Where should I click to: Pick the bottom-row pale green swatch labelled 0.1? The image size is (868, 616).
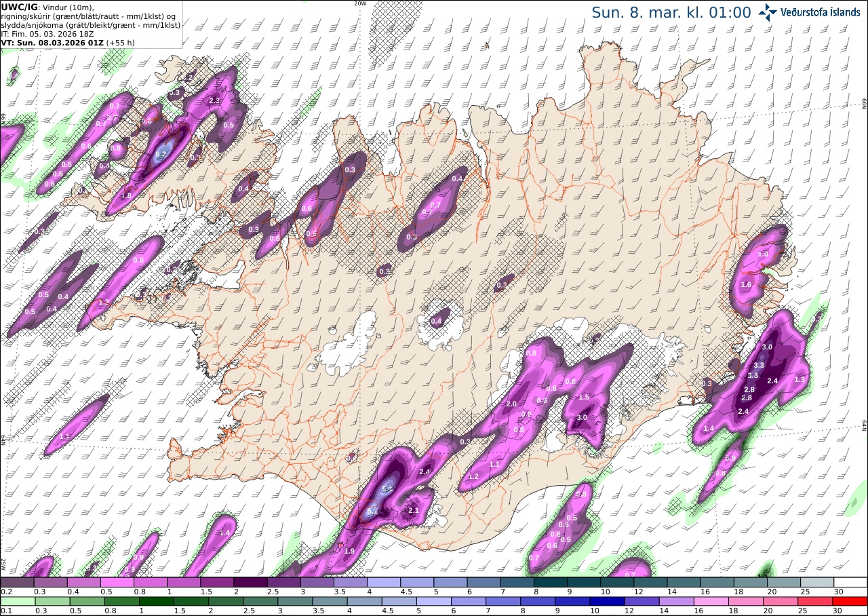coord(18,601)
